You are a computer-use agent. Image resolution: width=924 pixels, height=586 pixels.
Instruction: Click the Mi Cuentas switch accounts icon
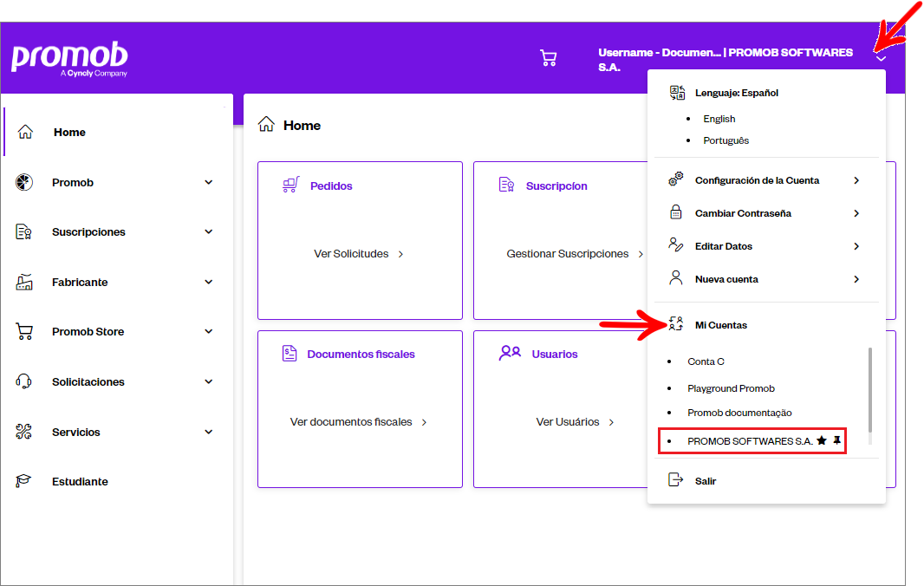[676, 323]
